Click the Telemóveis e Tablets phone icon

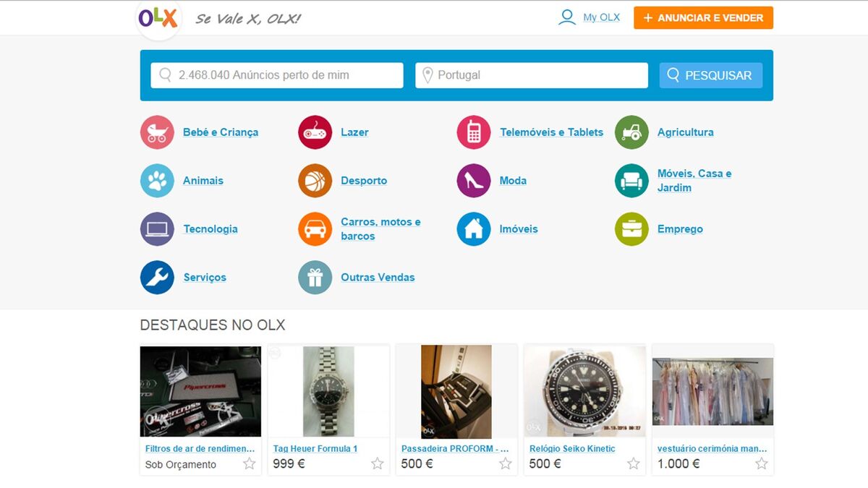tap(474, 132)
